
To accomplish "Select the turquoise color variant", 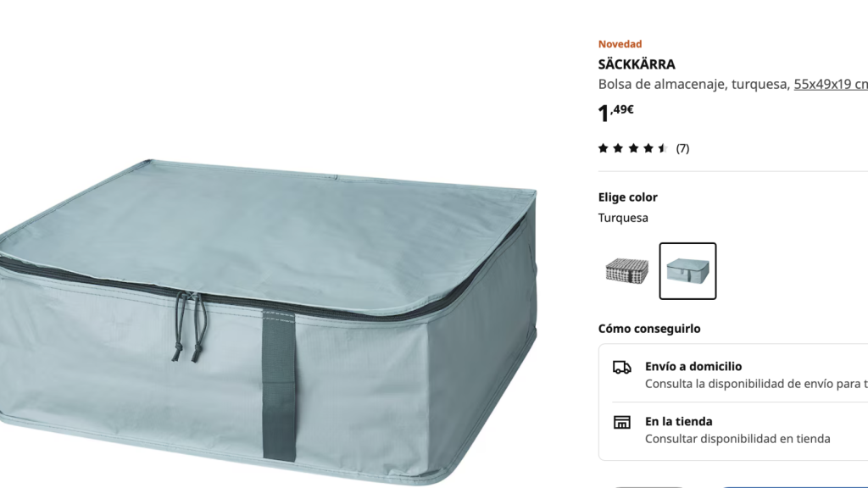I will [687, 270].
